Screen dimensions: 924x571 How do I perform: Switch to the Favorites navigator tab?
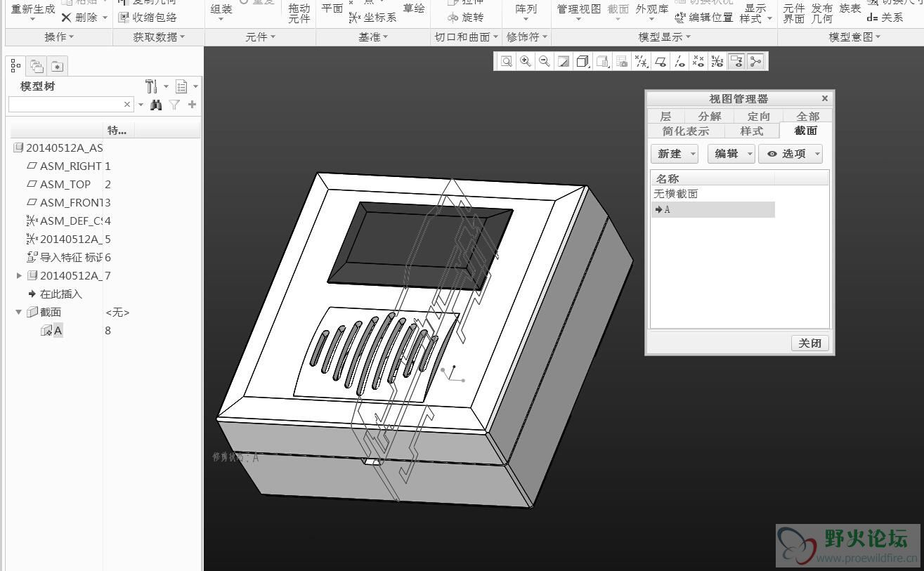tap(57, 67)
